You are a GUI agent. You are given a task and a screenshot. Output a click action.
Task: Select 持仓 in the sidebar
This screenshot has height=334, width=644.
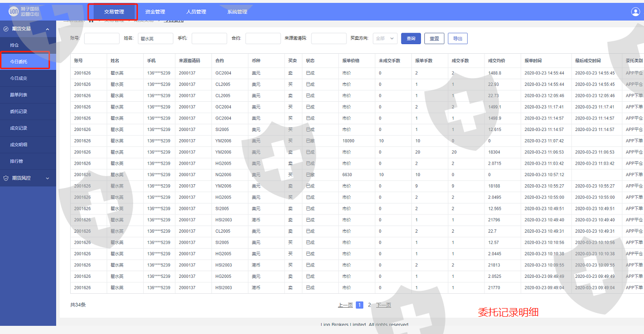point(14,45)
